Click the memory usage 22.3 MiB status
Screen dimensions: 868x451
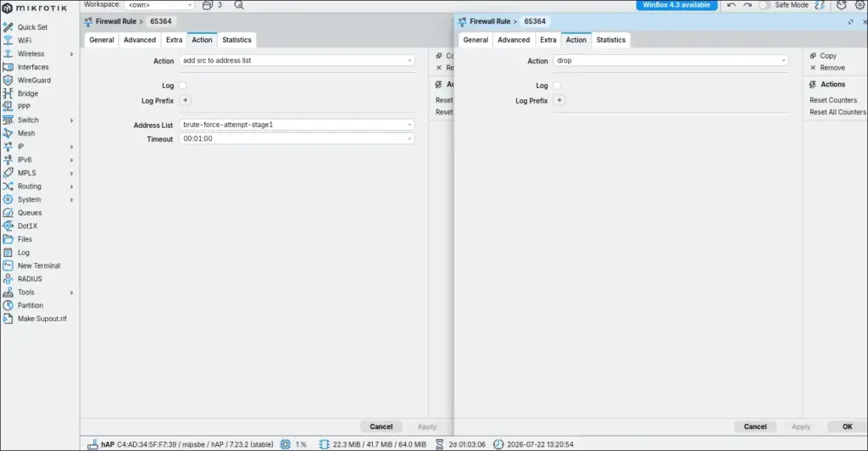(x=373, y=444)
